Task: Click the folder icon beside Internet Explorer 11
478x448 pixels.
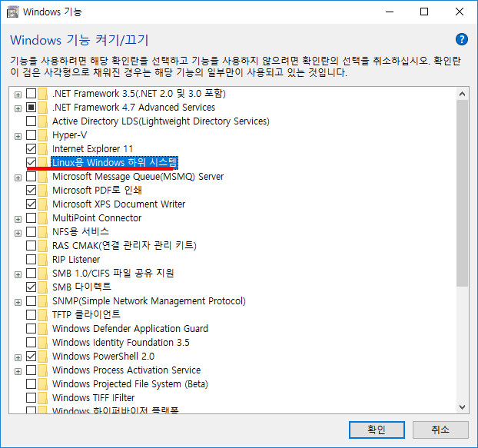Action: [x=43, y=149]
